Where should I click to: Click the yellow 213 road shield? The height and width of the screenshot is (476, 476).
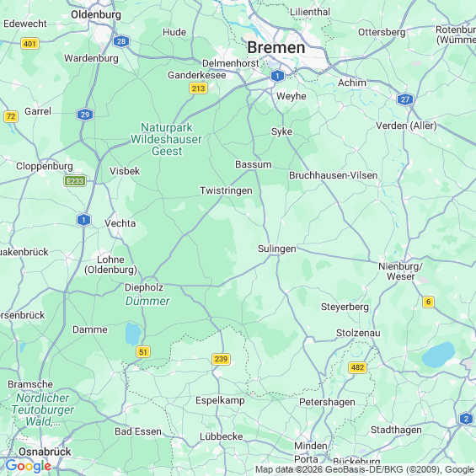(x=198, y=88)
